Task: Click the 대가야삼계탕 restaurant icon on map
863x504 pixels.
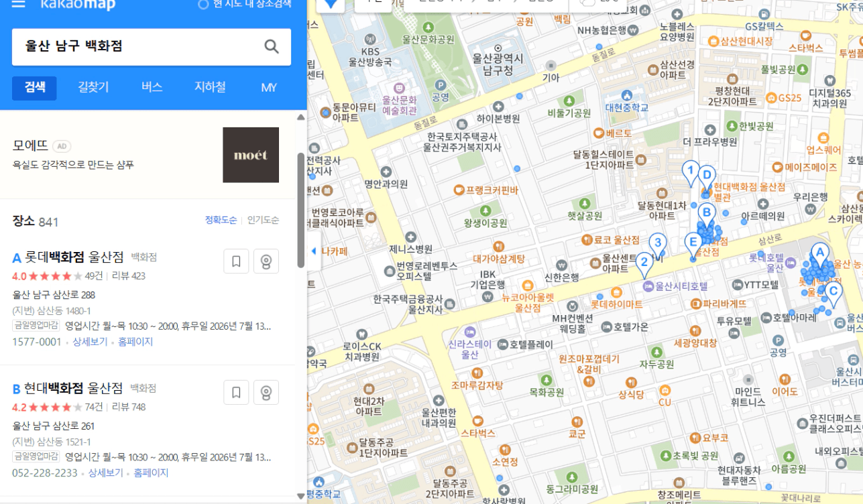Action: [498, 245]
